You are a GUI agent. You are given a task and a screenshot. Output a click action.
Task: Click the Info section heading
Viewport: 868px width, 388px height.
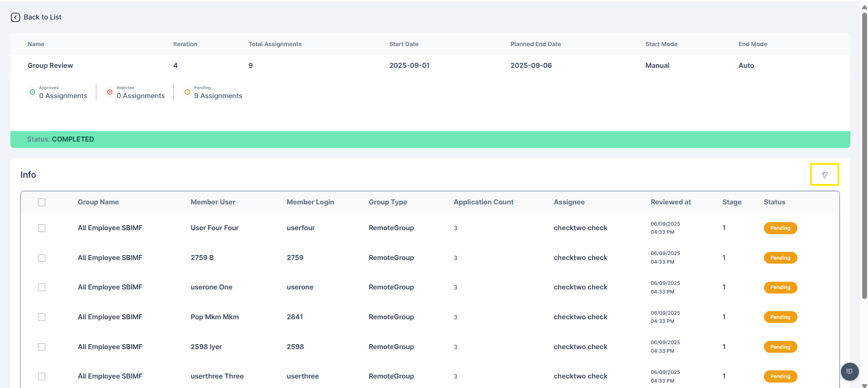(28, 175)
